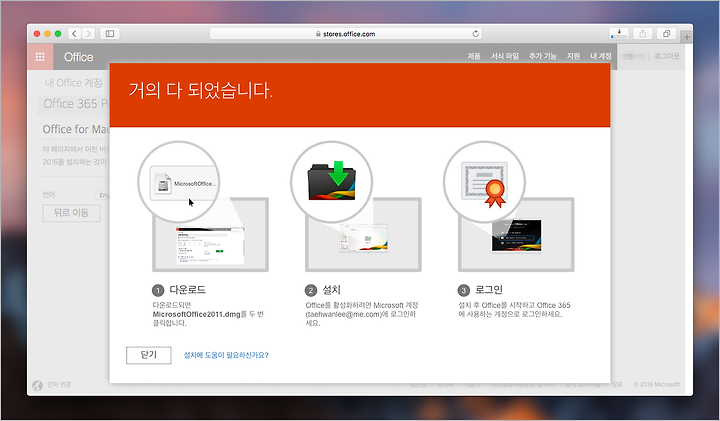Open the 제품 menu item

474,56
